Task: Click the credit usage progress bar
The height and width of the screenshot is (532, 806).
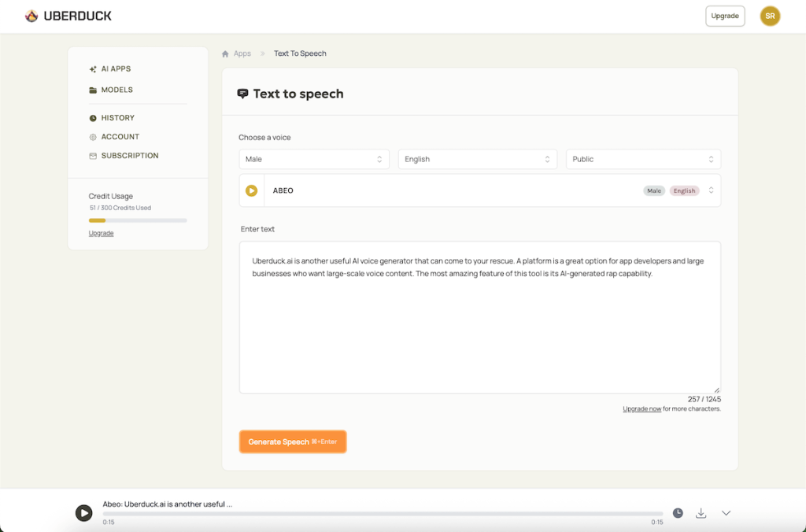Action: coord(138,220)
